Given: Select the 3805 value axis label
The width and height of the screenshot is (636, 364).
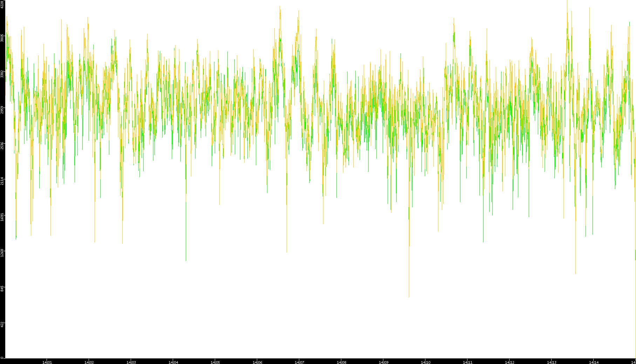Looking at the screenshot, I should click(2, 38).
